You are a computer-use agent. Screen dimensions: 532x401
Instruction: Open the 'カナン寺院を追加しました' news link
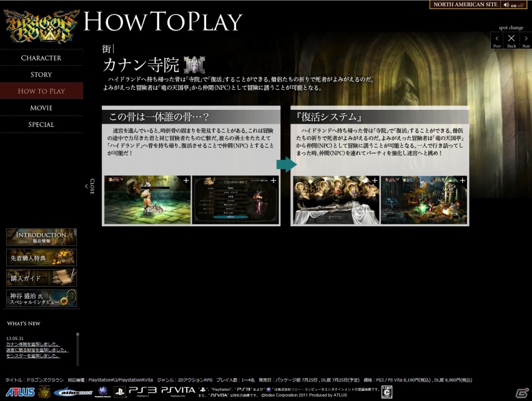pyautogui.click(x=33, y=344)
